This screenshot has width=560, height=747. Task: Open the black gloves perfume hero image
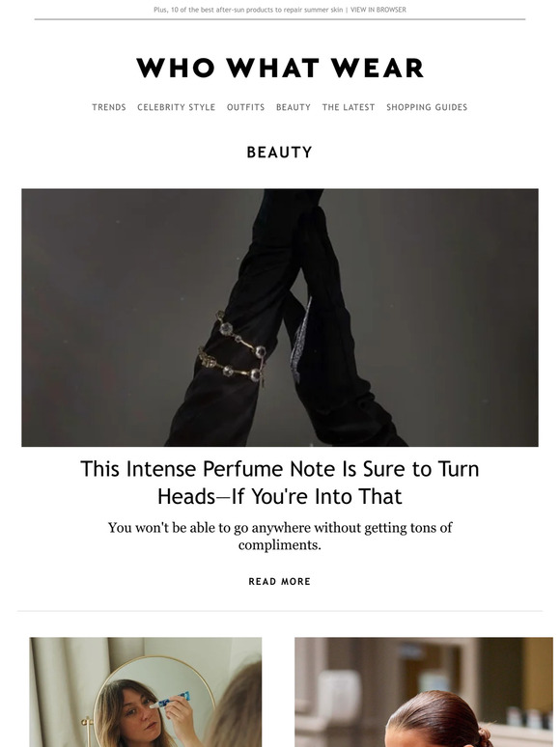click(x=280, y=318)
